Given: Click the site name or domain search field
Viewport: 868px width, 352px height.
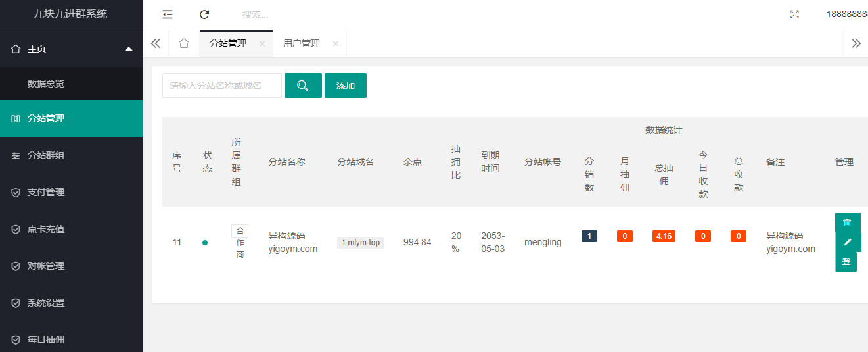Looking at the screenshot, I should (x=222, y=86).
